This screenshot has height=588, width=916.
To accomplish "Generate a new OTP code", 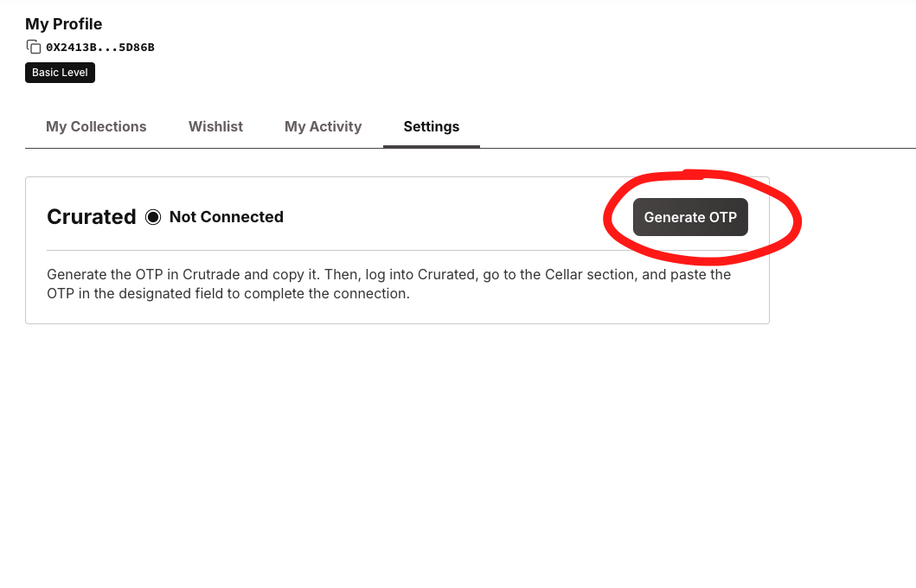I will (690, 217).
